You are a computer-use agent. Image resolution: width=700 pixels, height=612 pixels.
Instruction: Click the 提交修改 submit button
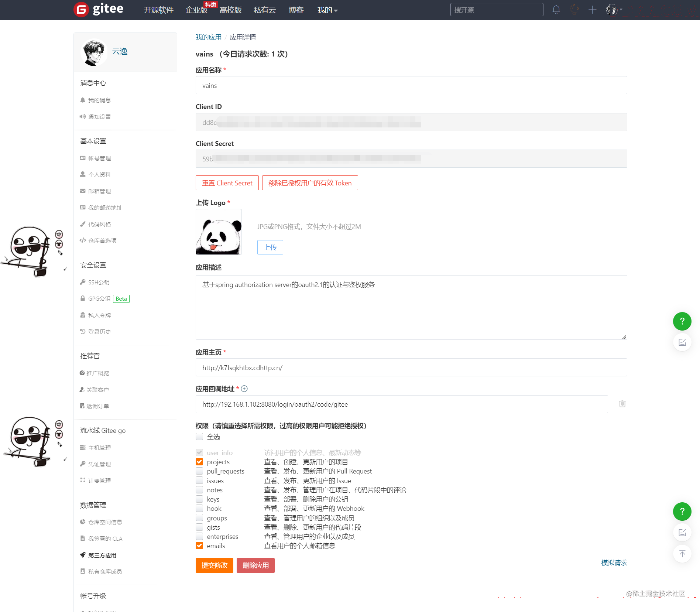[x=214, y=565]
